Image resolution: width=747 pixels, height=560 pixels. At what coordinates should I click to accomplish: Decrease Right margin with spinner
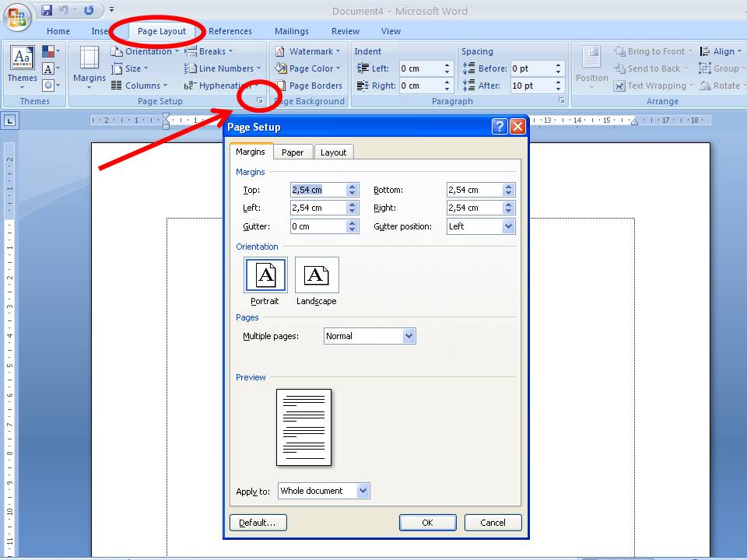tap(508, 211)
